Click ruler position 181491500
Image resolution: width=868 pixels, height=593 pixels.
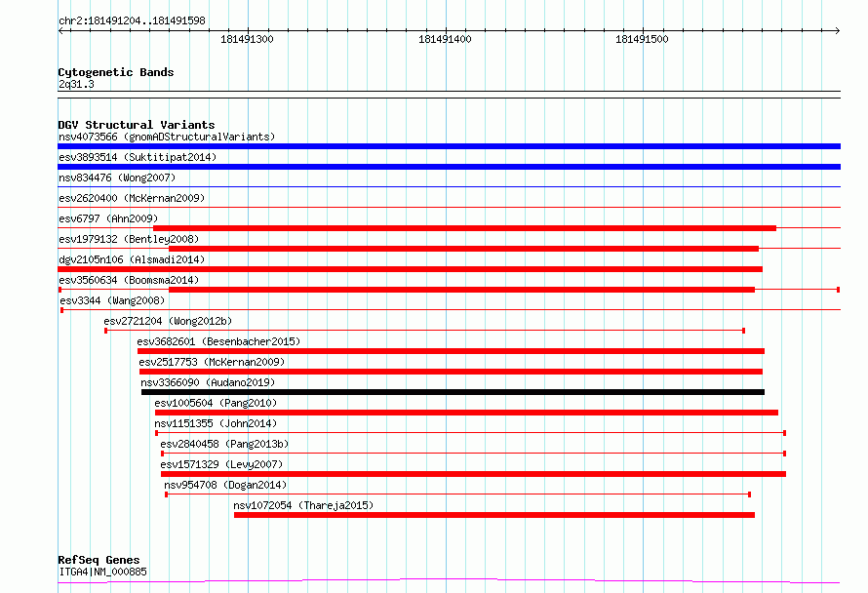(642, 39)
